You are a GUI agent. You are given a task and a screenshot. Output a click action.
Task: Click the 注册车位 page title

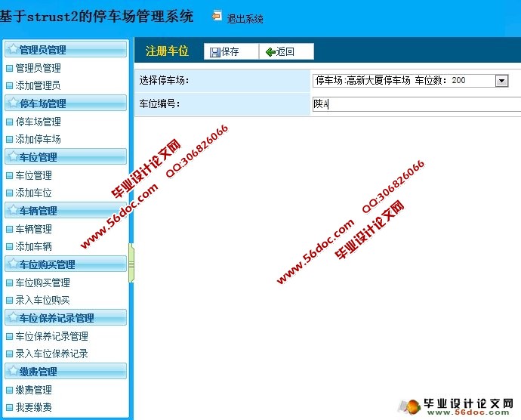coord(167,51)
